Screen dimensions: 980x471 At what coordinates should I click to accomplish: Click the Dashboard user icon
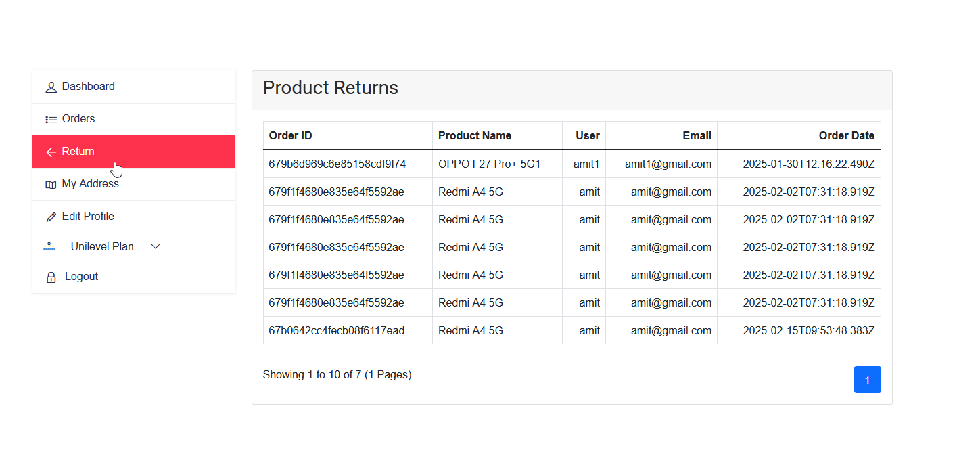point(51,87)
